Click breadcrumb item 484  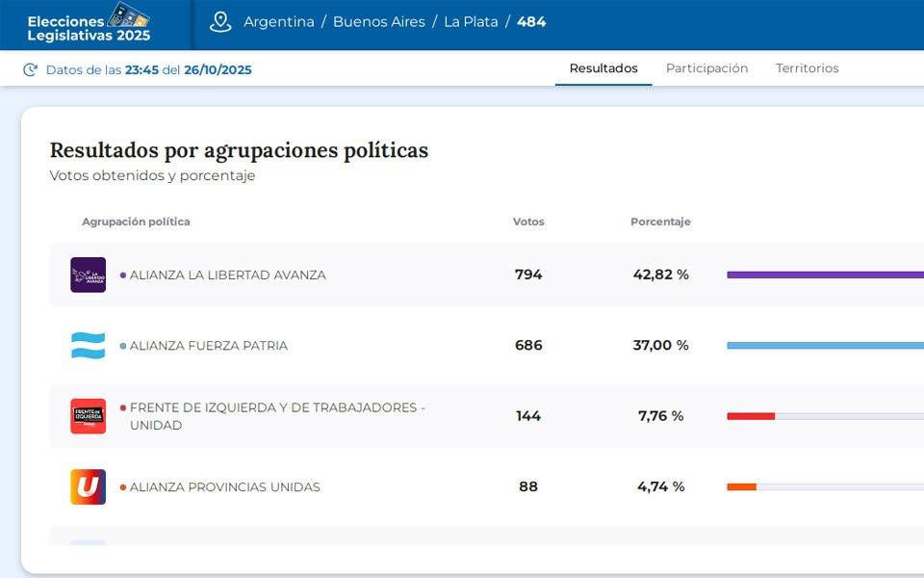(531, 22)
